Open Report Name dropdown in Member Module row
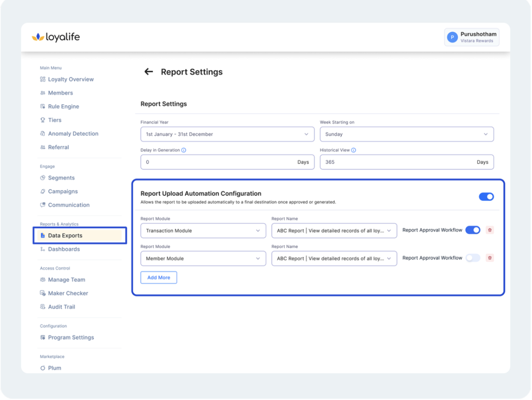532x400 pixels. [x=334, y=258]
